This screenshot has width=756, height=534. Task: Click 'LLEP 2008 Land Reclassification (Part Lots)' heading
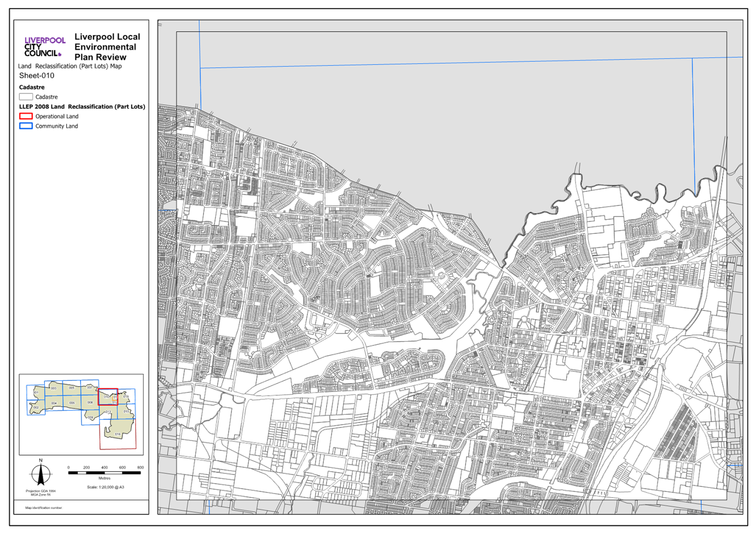tap(82, 107)
